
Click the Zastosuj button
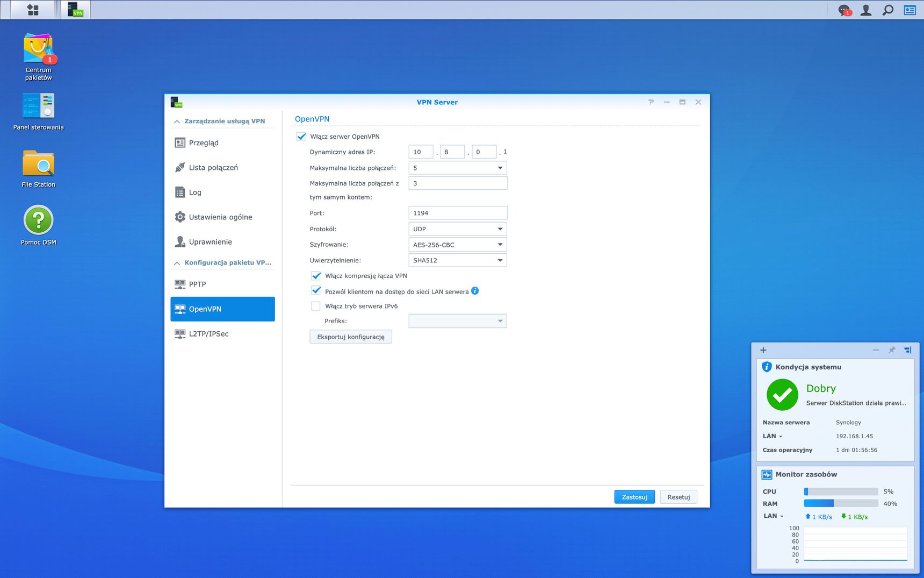[634, 497]
